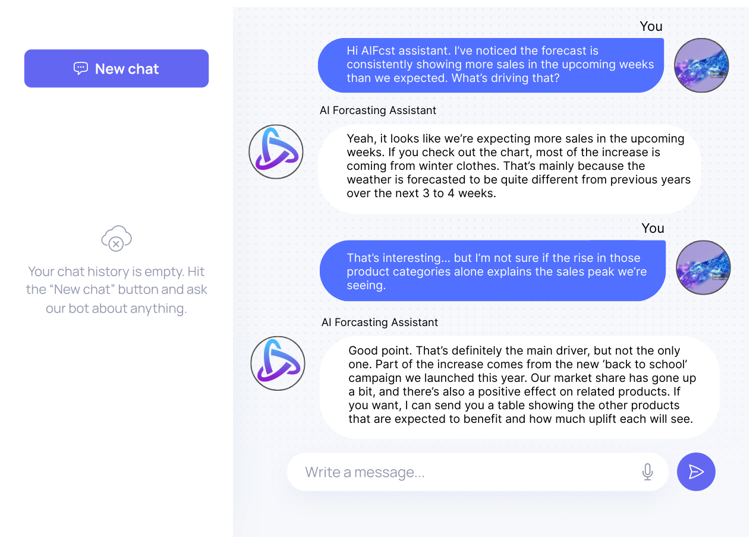Click the 'You' label above the first message

pos(651,26)
